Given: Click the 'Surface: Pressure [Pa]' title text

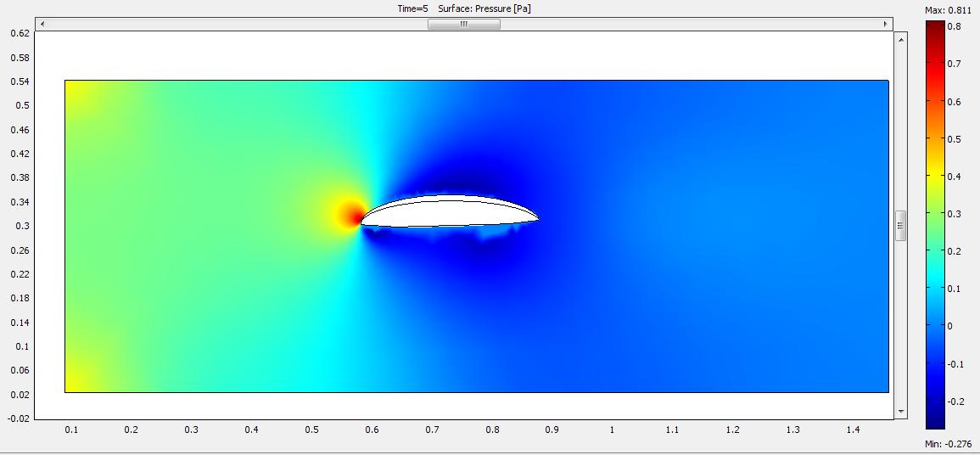Looking at the screenshot, I should (x=484, y=8).
